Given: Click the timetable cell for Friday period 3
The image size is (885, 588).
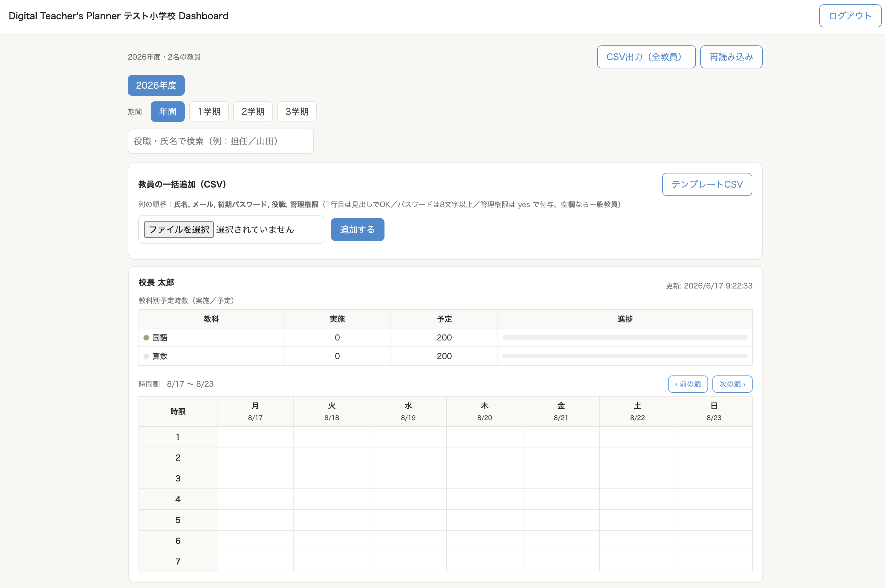Looking at the screenshot, I should point(561,479).
